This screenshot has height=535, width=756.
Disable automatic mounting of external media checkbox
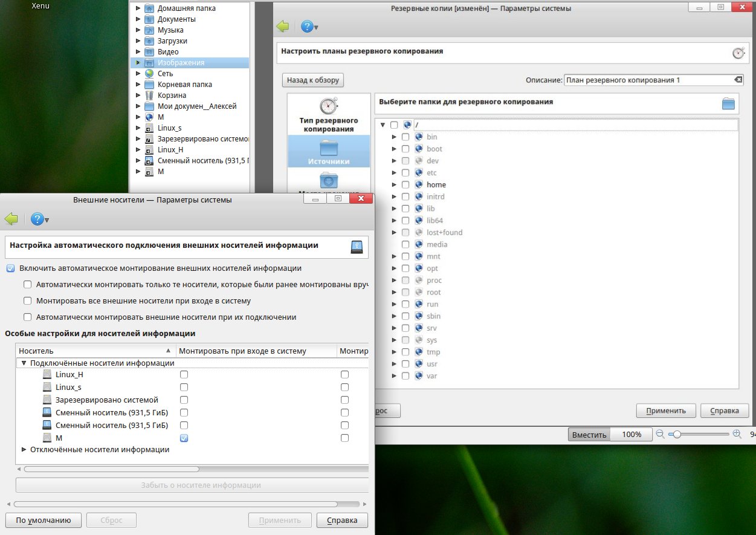(x=10, y=268)
